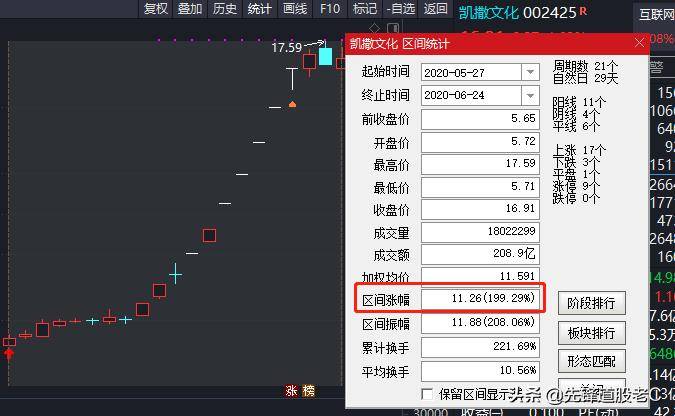This screenshot has height=416, width=675.
Task: Click the 最高价 value 17.59 field
Action: coord(480,164)
